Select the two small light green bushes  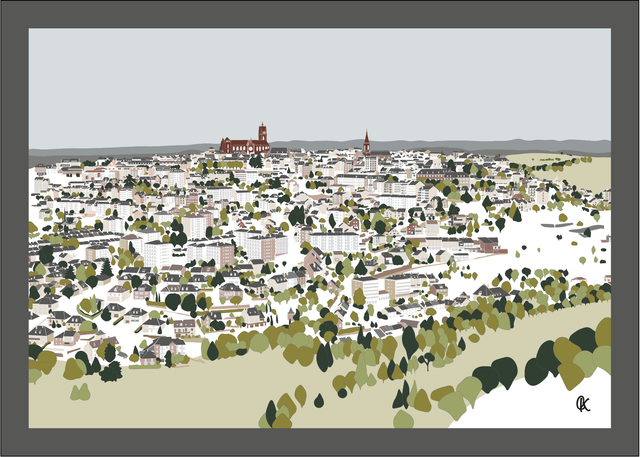tap(78, 393)
